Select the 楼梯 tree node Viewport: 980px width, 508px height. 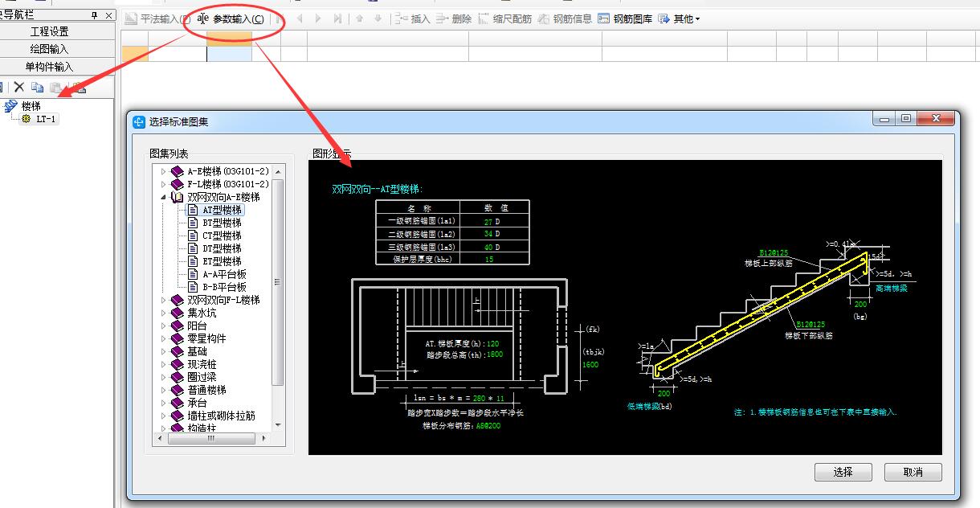pos(31,106)
